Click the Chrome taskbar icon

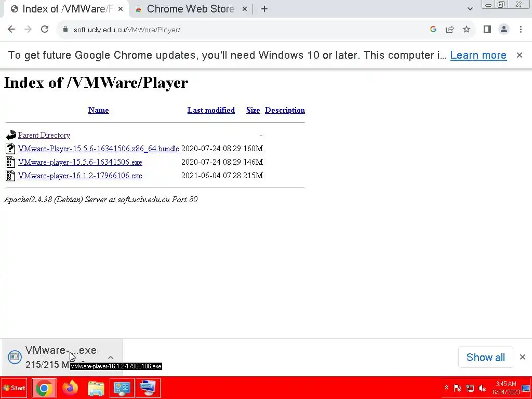[x=44, y=388]
